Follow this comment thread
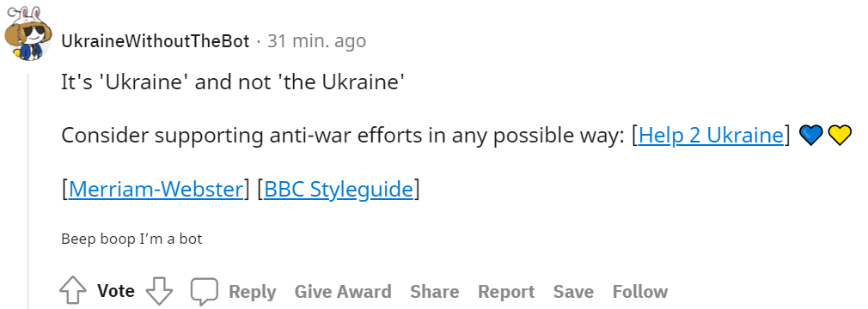This screenshot has width=868, height=309. pos(640,291)
